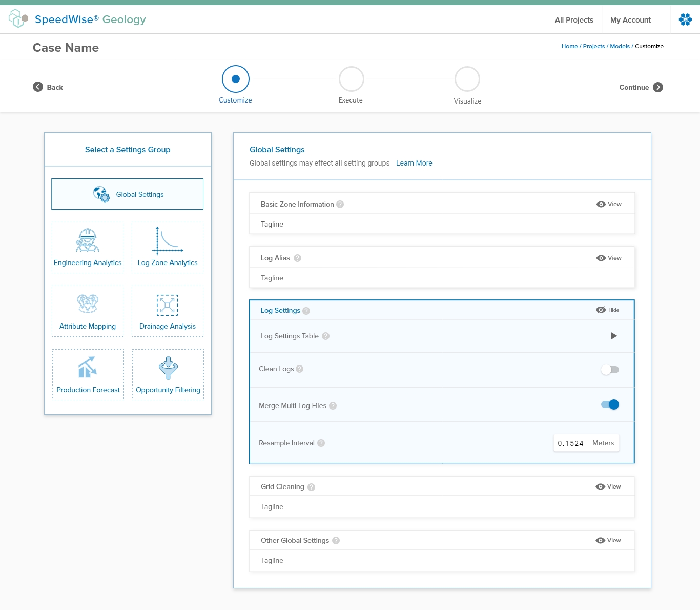Screen dimensions: 700x610
Task: Open the Production Forecast settings group
Action: click(x=88, y=375)
